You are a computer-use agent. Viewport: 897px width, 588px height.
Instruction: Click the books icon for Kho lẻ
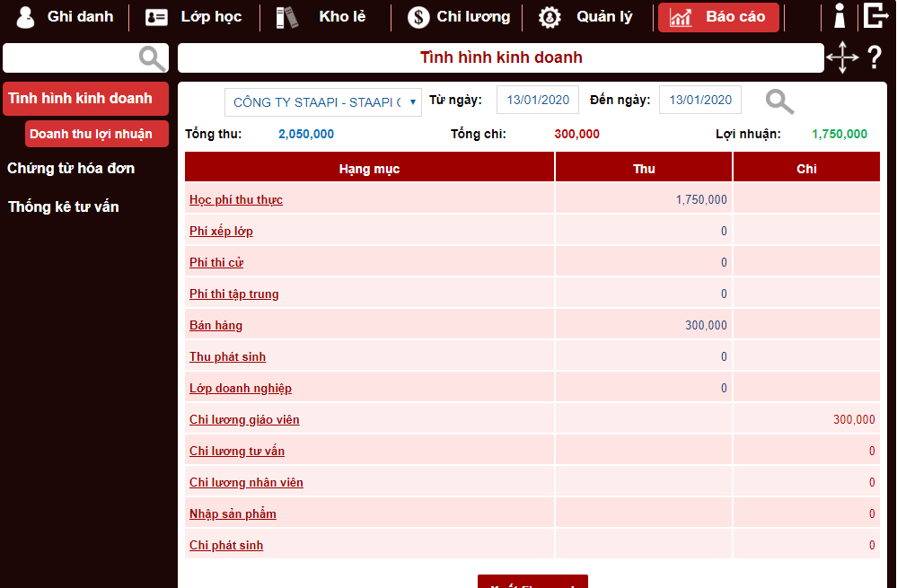click(286, 17)
